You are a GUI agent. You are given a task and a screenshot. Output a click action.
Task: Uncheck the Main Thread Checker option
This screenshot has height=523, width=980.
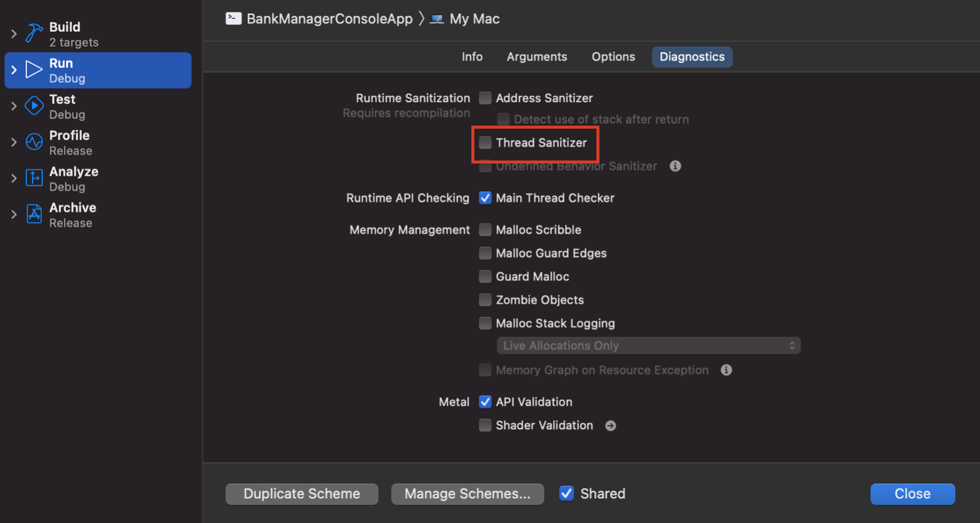tap(485, 198)
